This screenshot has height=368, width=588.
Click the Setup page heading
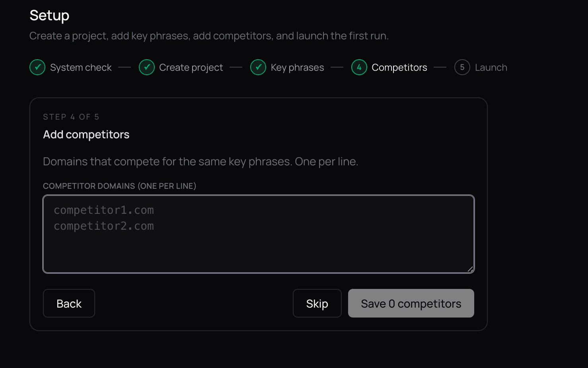click(x=49, y=15)
